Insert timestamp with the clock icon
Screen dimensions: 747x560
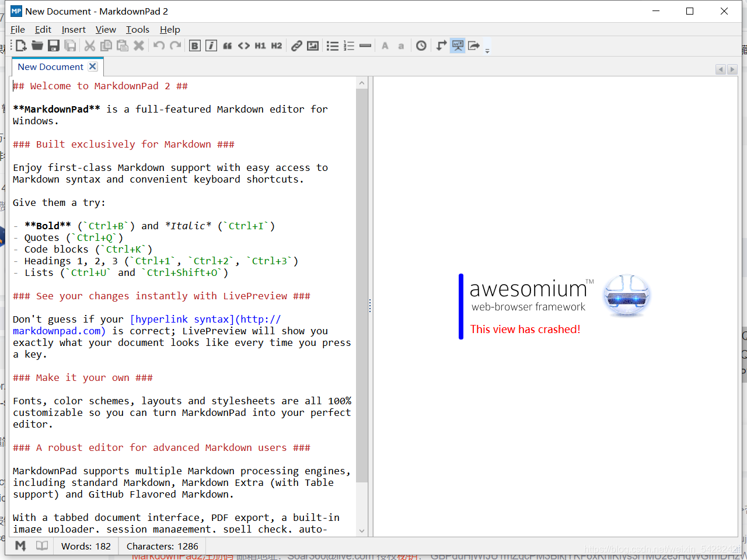coord(421,45)
